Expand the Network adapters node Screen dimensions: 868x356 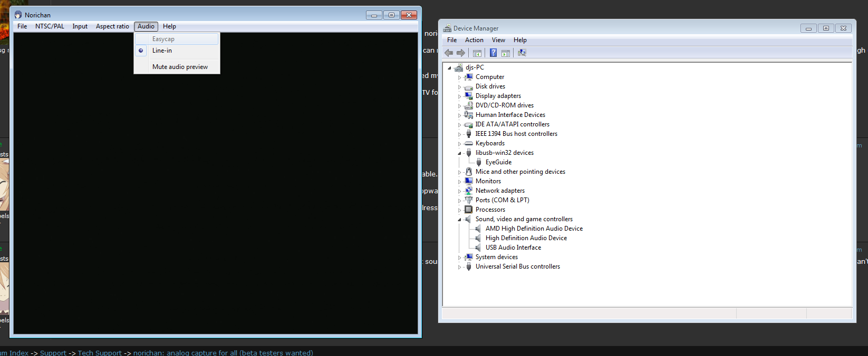[x=459, y=191]
